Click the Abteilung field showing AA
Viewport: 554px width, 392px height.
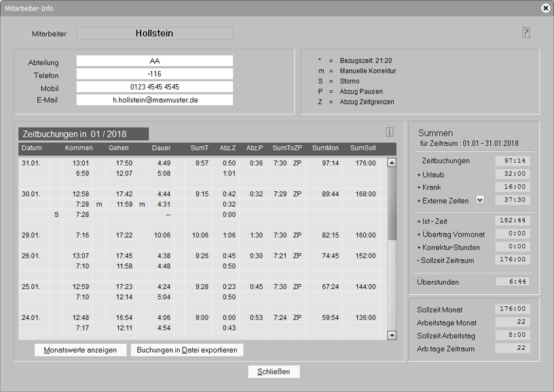pyautogui.click(x=154, y=61)
